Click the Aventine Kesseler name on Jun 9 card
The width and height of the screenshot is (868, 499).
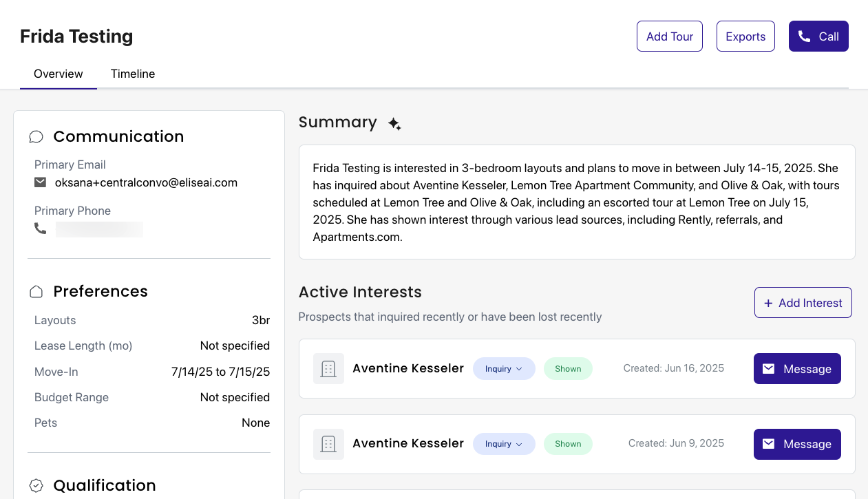tap(408, 443)
